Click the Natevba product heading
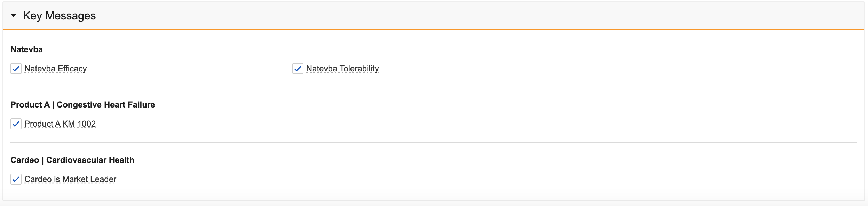868x206 pixels. click(26, 49)
